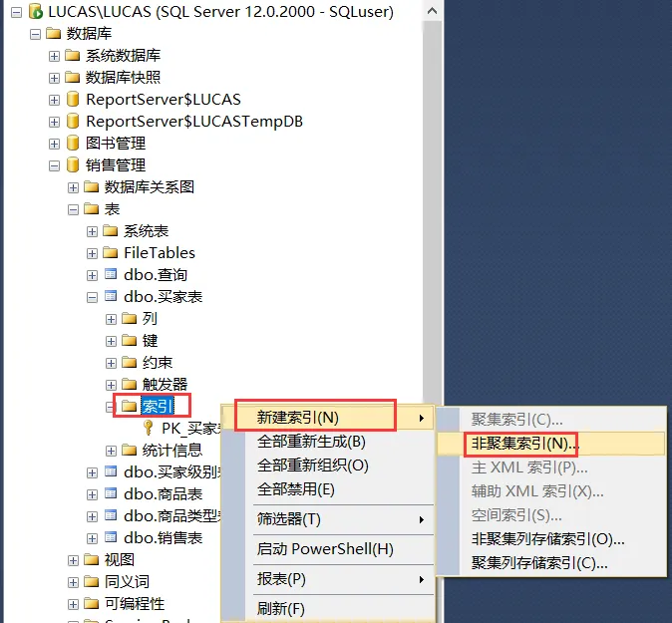672x623 pixels.
Task: Click the 空间索引(S)... submenu entry
Action: [551, 515]
